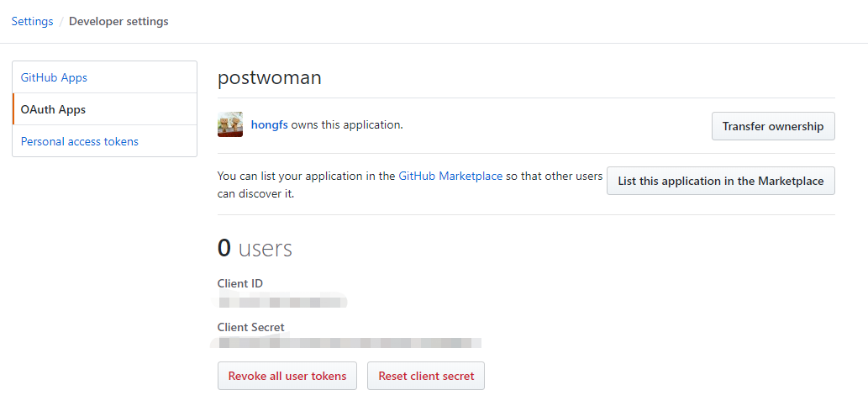Open the Settings breadcrumb link
The image size is (868, 406).
tap(32, 22)
